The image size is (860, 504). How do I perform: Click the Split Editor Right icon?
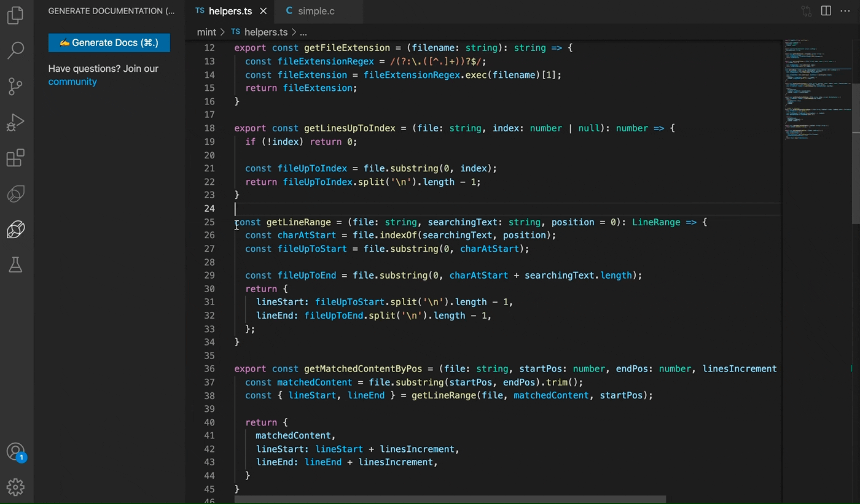click(x=826, y=11)
